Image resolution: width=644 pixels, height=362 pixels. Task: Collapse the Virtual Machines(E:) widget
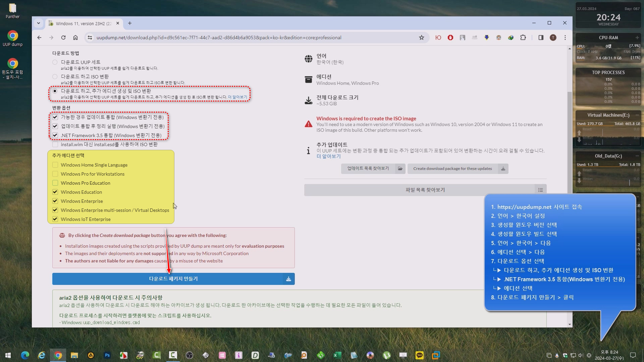click(x=637, y=115)
